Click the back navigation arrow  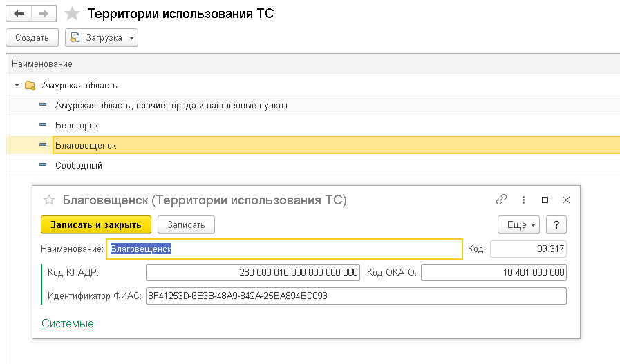(18, 14)
